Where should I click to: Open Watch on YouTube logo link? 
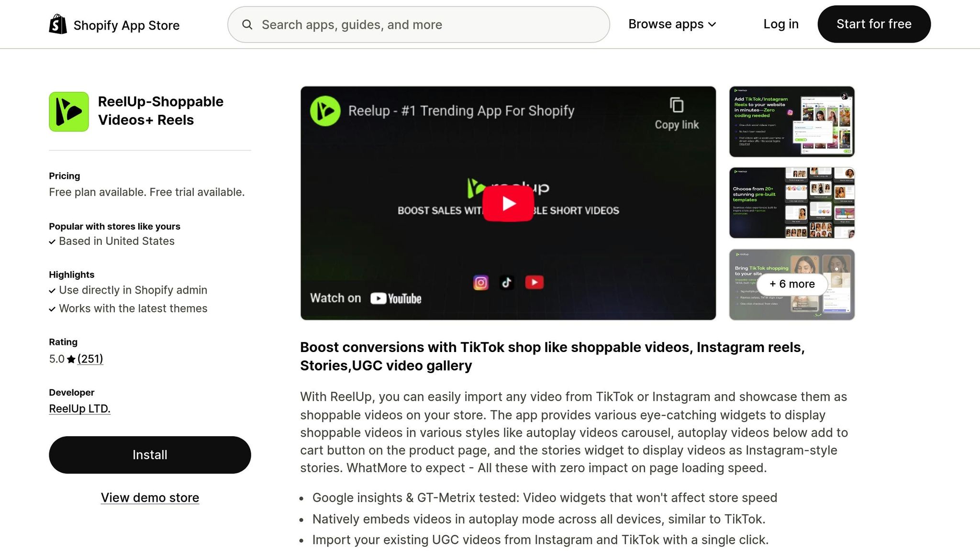396,298
